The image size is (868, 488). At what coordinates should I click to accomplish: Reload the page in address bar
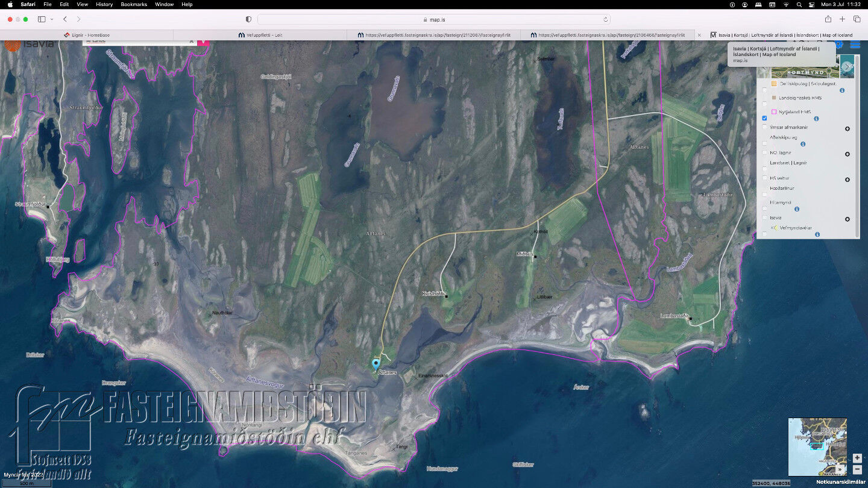click(606, 19)
